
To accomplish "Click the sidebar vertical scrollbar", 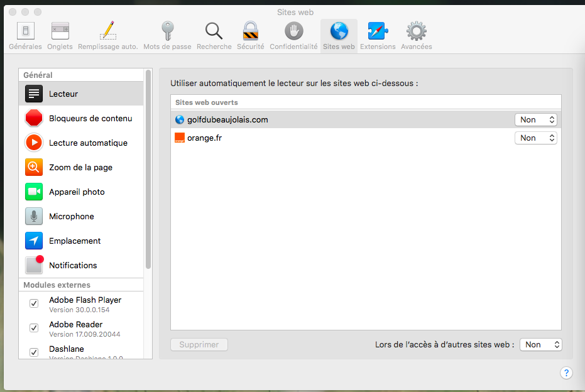I will [x=148, y=170].
